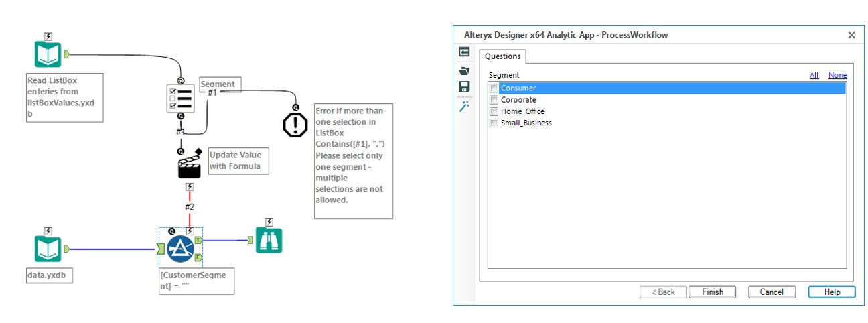Viewport: 868px width, 323px height.
Task: Select the Small_Business row text
Action: tap(526, 123)
